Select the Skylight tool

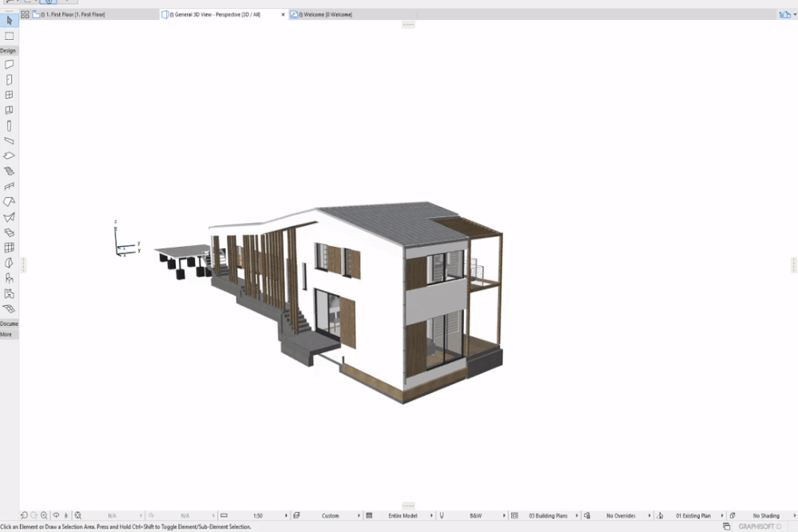(9, 232)
